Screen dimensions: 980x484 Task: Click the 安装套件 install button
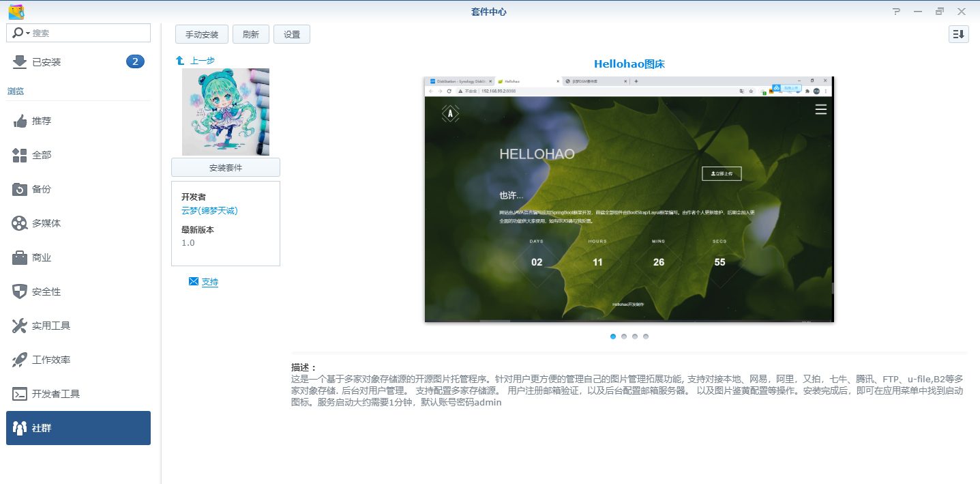[225, 167]
